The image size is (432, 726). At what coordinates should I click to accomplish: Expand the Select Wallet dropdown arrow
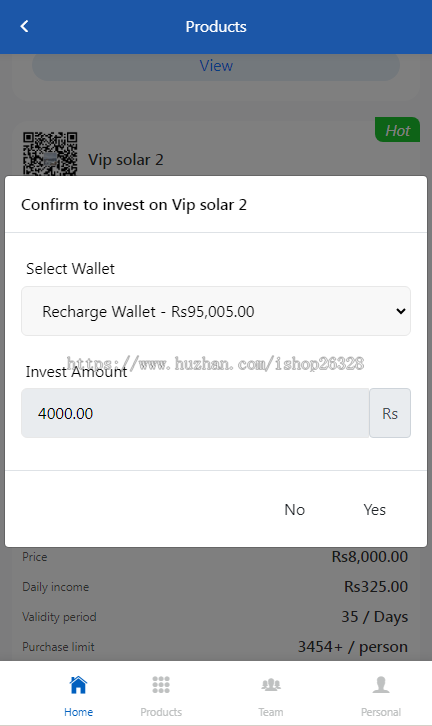click(401, 311)
